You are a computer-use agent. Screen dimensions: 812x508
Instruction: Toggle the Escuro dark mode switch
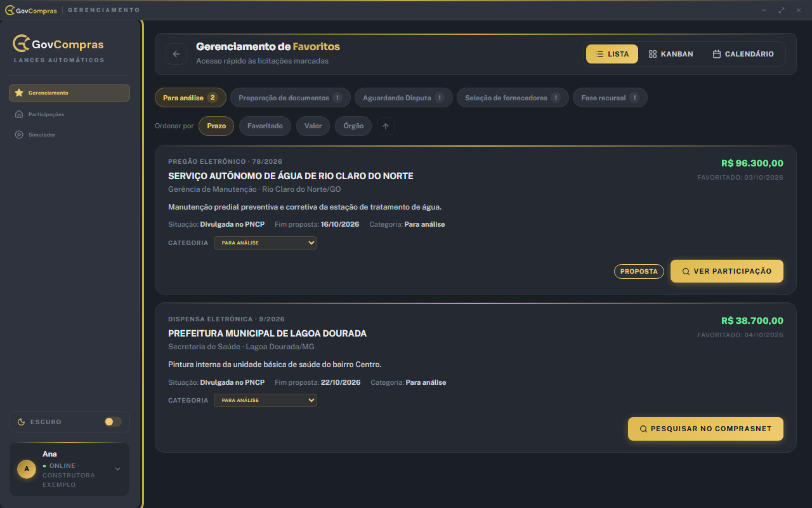[x=113, y=422]
